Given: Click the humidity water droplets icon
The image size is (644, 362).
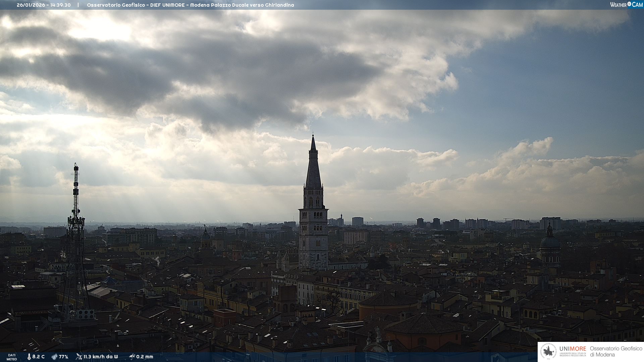Looking at the screenshot, I should pyautogui.click(x=54, y=357).
